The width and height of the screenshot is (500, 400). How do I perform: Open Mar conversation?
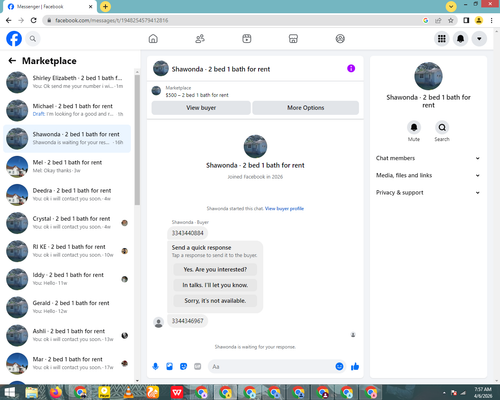[67, 363]
